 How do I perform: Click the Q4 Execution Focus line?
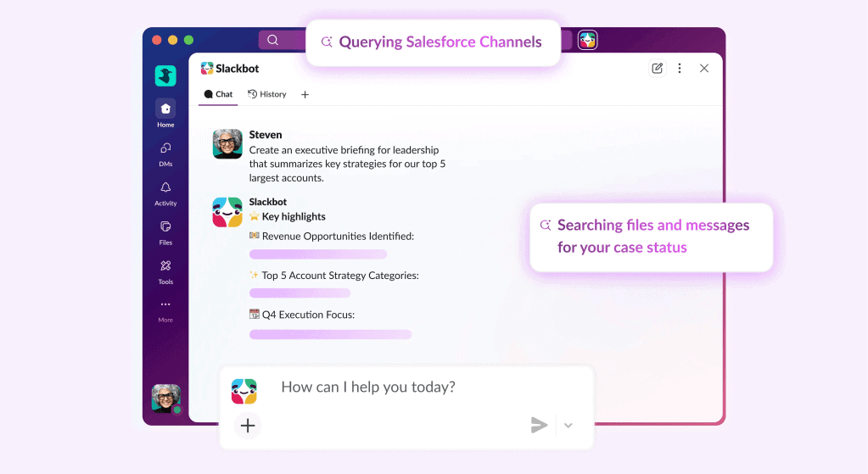click(x=302, y=315)
